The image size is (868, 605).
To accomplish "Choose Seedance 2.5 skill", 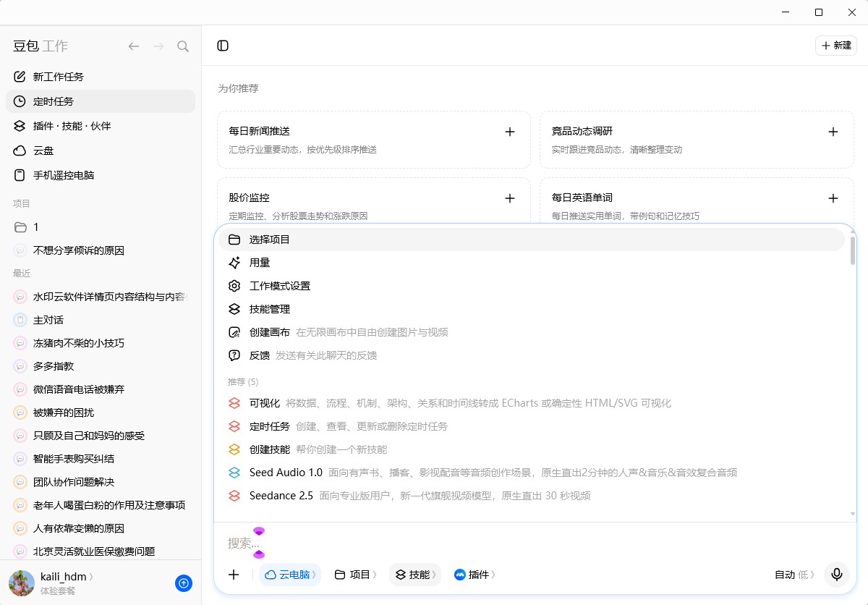I will coord(532,496).
